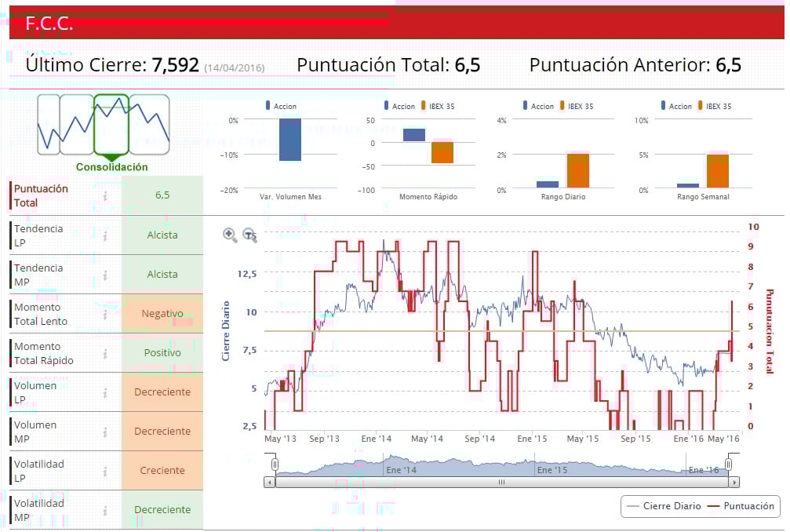Click the orange IBEX 35 bar in Momento Rápido
Screen dimensions: 790x532
click(x=442, y=153)
